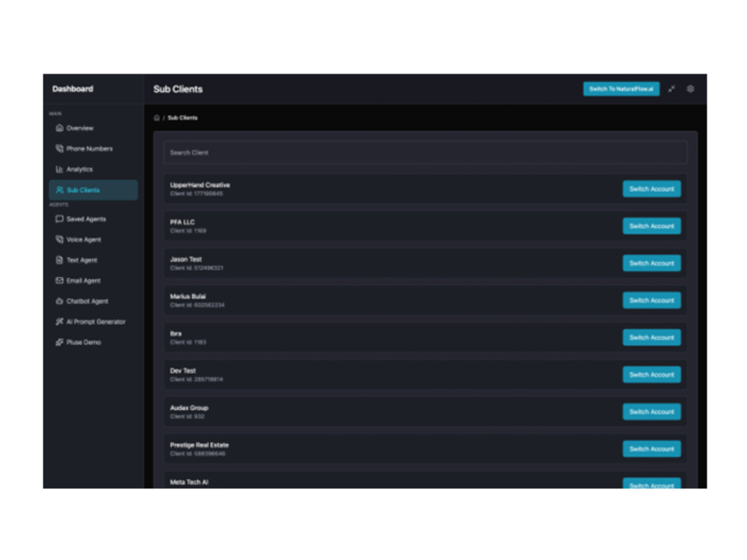Click Switch To NaturalFlow.ai button
This screenshot has width=747, height=560.
coord(622,89)
